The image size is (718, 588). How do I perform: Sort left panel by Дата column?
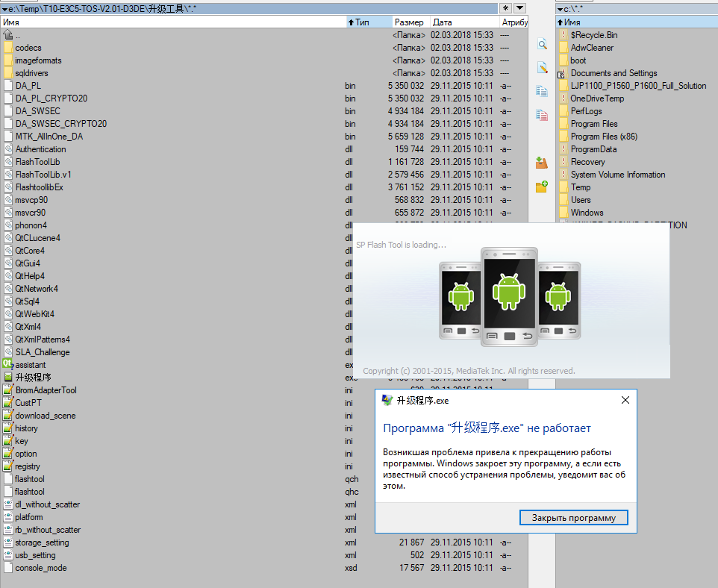pos(463,22)
